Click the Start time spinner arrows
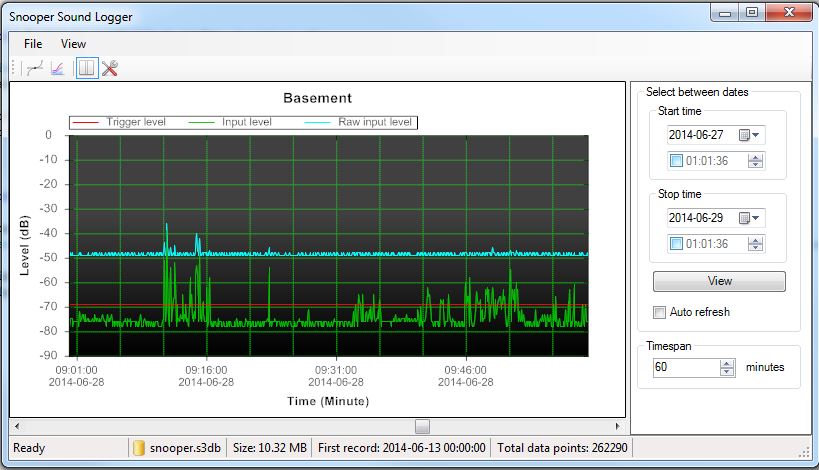This screenshot has width=819, height=470. (x=755, y=161)
